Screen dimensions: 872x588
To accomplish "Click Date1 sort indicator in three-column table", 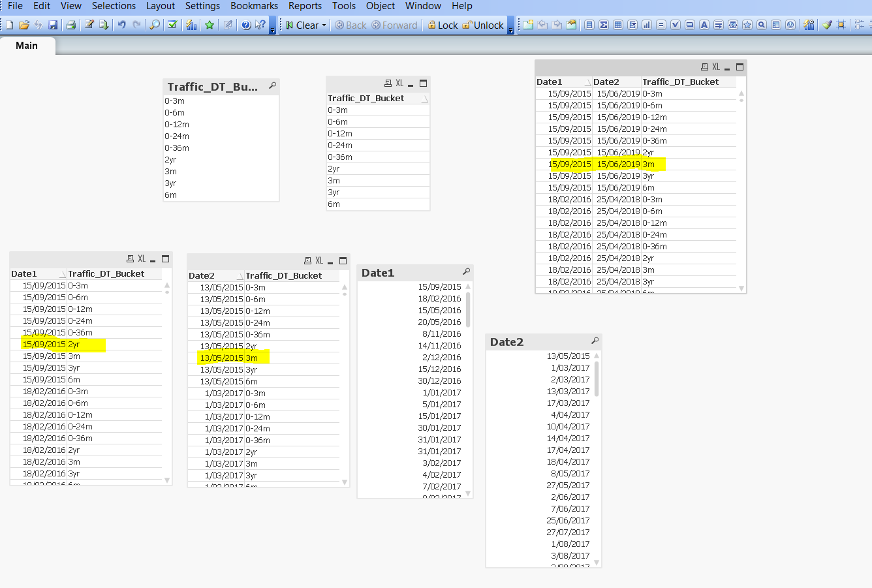I will (x=587, y=83).
